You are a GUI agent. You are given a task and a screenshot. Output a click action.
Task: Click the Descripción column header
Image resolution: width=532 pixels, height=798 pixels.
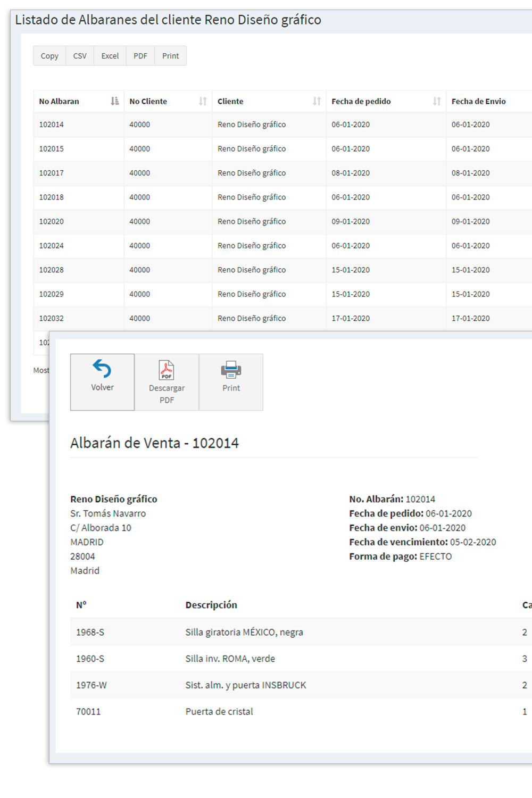click(211, 605)
